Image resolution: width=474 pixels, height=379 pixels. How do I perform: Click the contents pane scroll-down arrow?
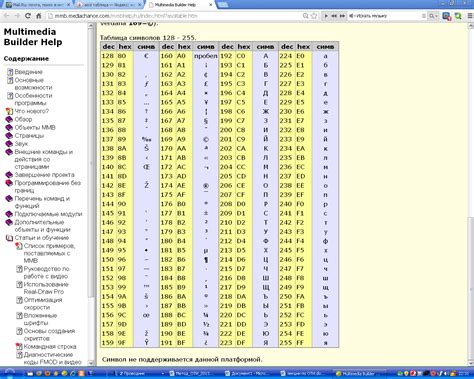point(91,362)
